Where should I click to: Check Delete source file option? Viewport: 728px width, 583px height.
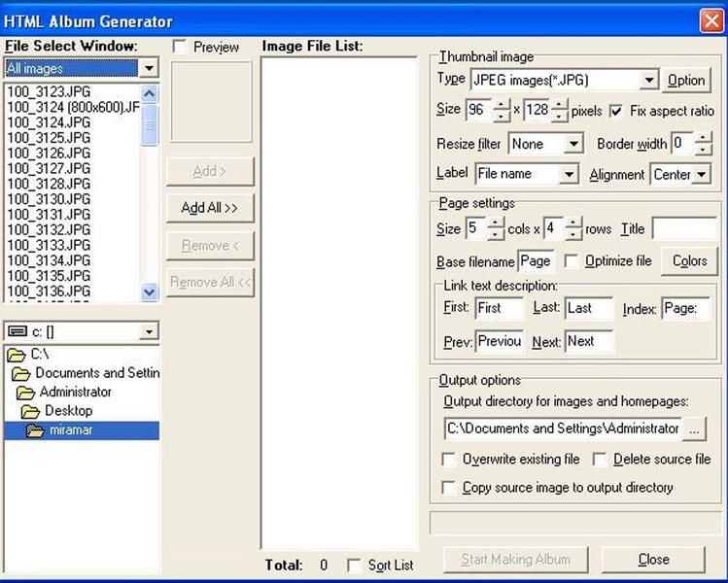tap(600, 460)
